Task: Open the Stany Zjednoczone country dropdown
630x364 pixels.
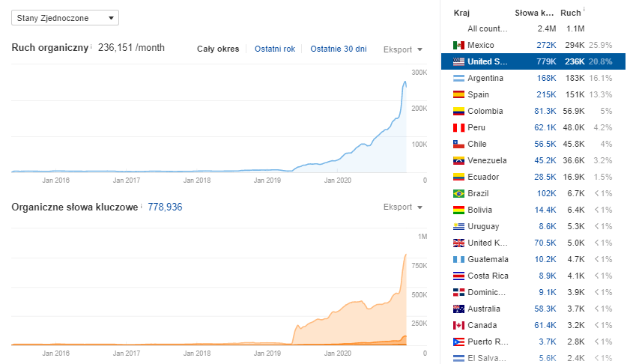Action: point(64,17)
